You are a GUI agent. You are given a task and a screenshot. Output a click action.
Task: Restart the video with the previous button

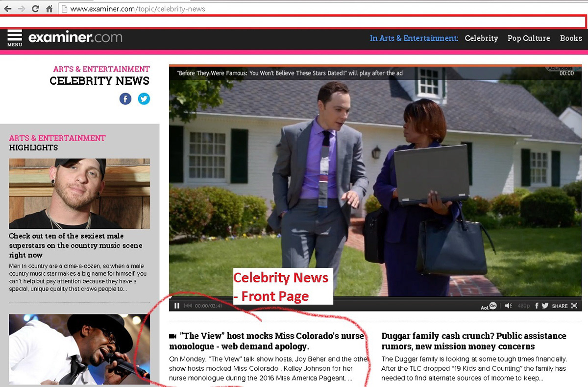(188, 306)
